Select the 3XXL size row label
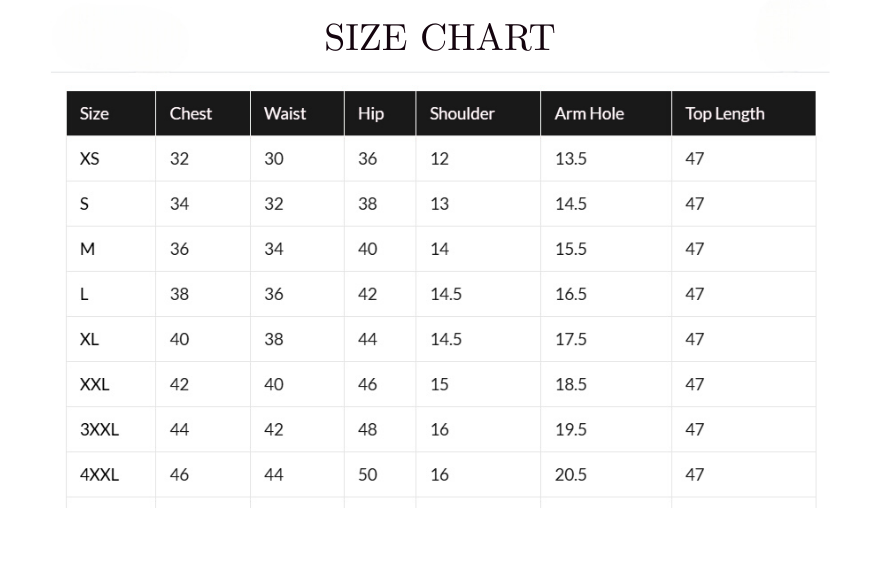Image resolution: width=880 pixels, height=564 pixels. click(x=99, y=429)
